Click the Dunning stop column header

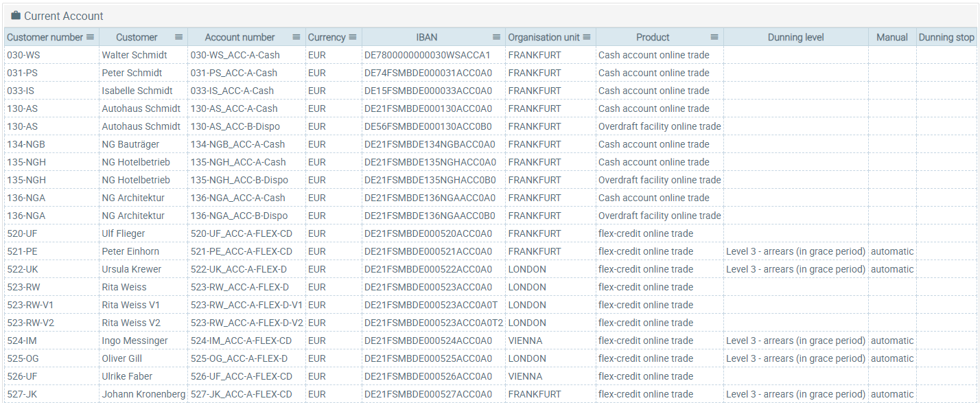pos(946,37)
